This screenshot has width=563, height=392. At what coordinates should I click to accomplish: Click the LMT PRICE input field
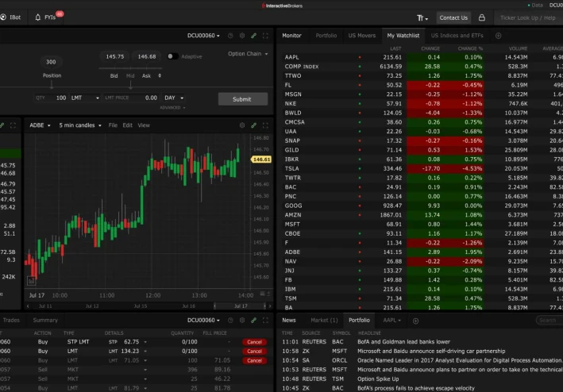pos(131,98)
